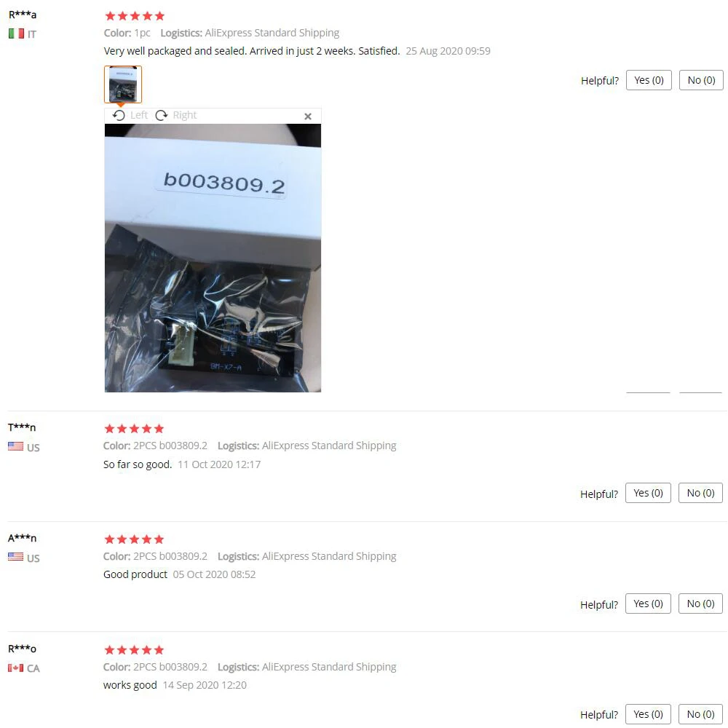Image resolution: width=728 pixels, height=728 pixels.
Task: Vote No on R***o's 'works good' review
Action: [700, 714]
